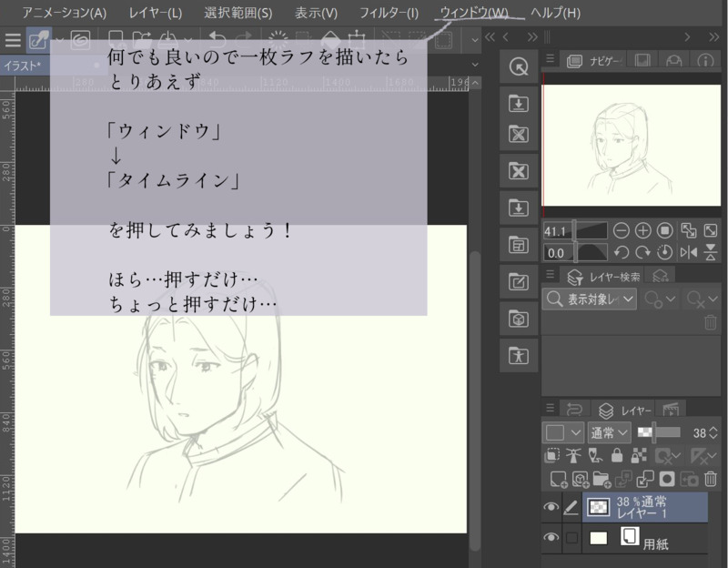Toggle Lock Layer padlock

pyautogui.click(x=617, y=456)
